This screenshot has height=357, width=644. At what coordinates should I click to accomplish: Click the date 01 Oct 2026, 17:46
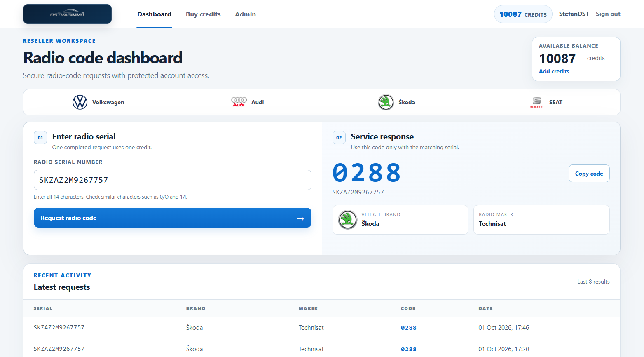[x=503, y=328]
